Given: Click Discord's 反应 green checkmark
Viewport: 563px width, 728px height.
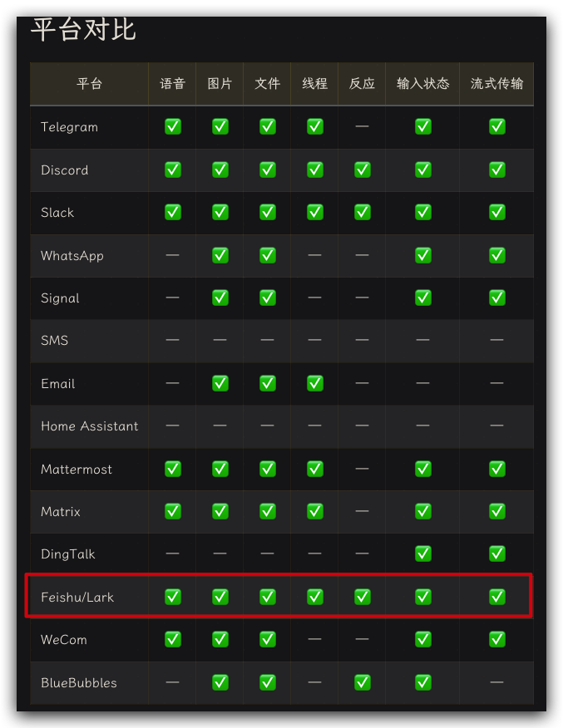Looking at the screenshot, I should 362,170.
